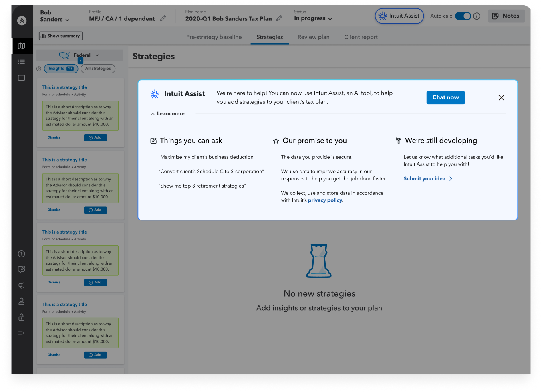
Task: Open the Client report tab
Action: [361, 37]
